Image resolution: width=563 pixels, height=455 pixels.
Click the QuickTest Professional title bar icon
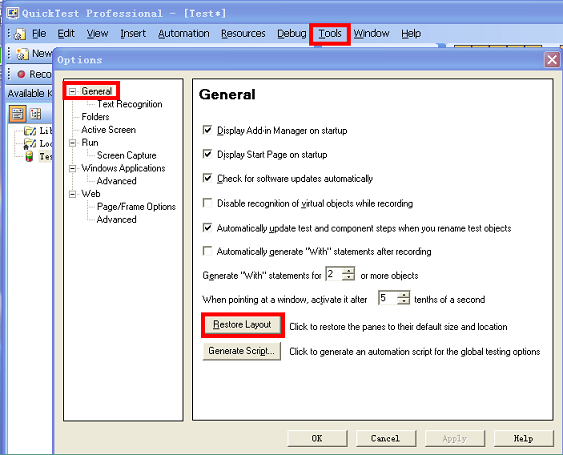[13, 14]
